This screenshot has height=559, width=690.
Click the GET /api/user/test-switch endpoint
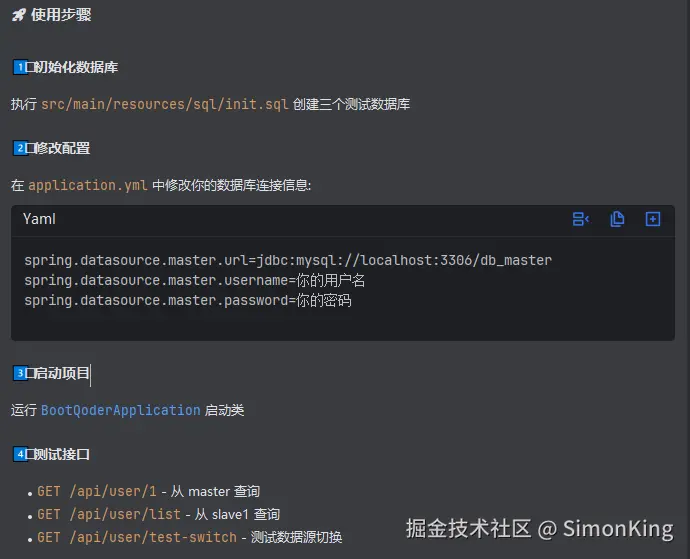click(x=138, y=537)
